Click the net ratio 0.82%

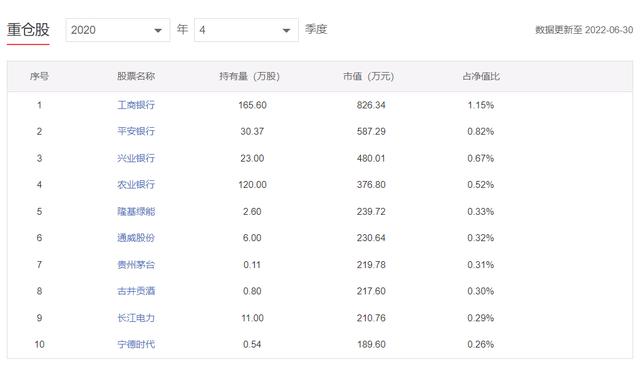481,131
